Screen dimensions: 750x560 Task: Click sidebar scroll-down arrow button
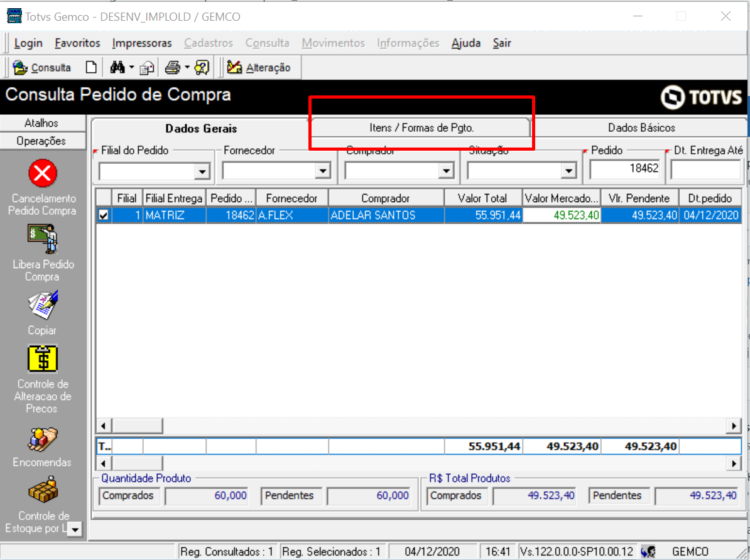tap(75, 529)
